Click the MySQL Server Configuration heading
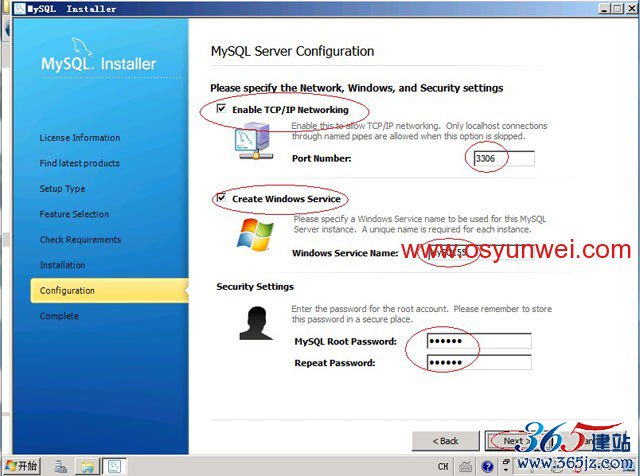This screenshot has width=640, height=476. pos(292,51)
